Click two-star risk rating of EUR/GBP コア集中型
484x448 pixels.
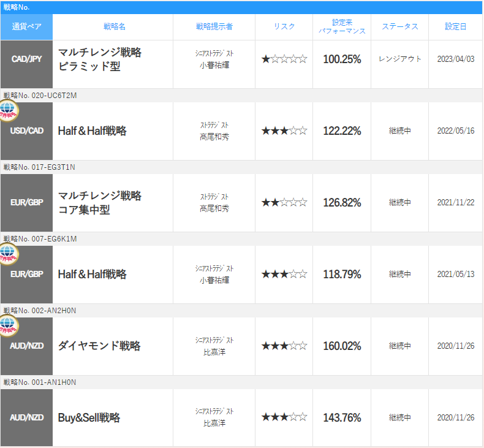(x=284, y=202)
